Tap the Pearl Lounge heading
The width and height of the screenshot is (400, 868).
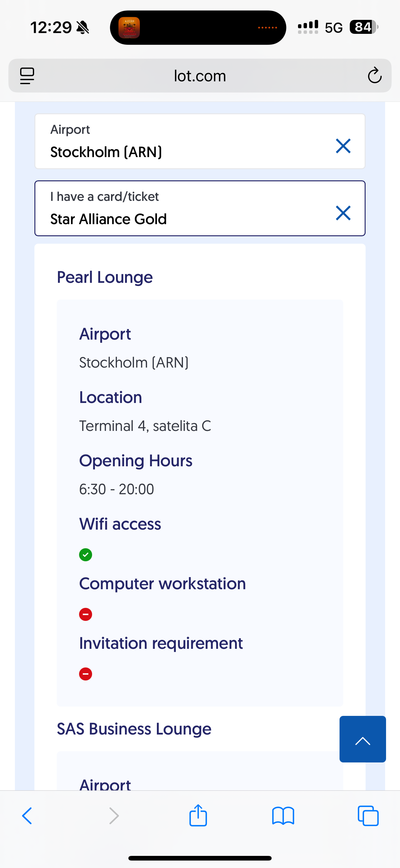click(105, 277)
